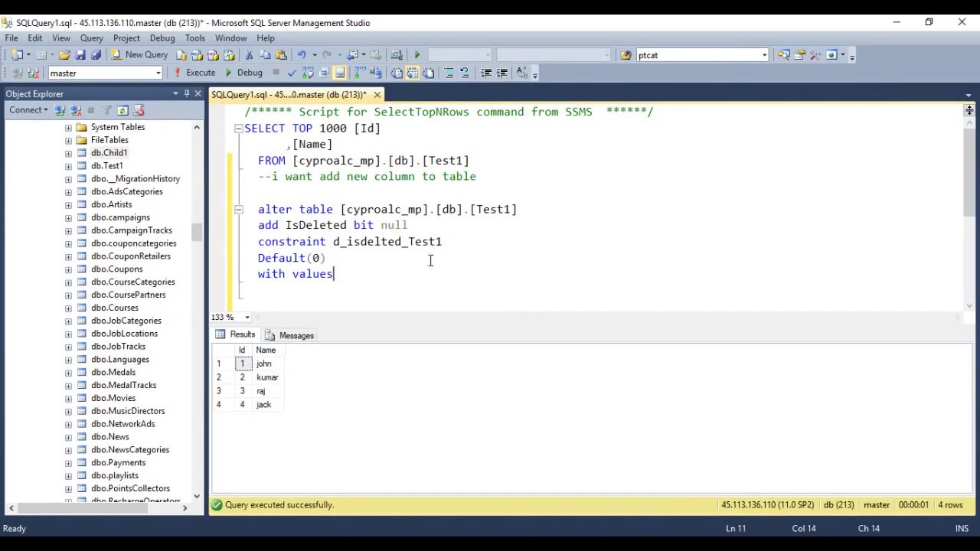Select dbo.Payments table in tree
This screenshot has height=551, width=980.
tap(118, 462)
